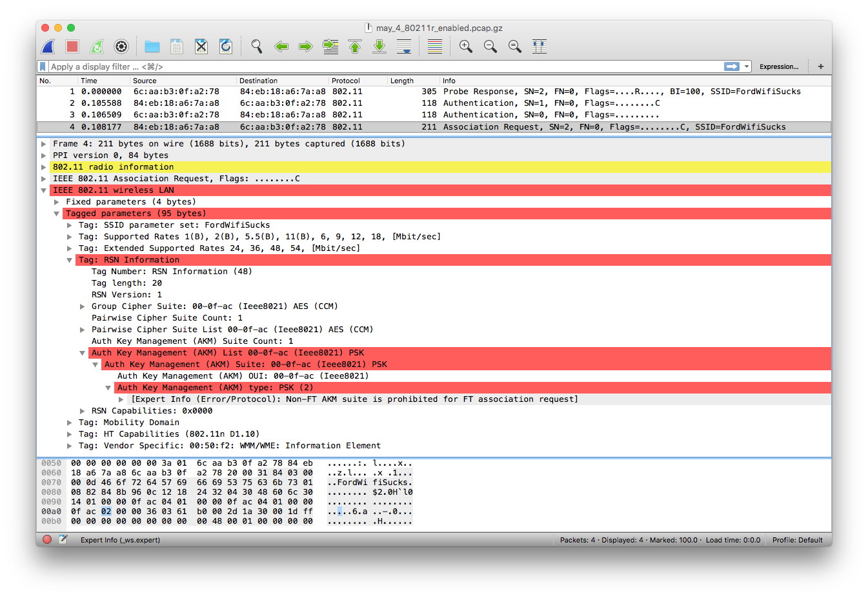Open the display filter history dropdown arrow

tap(747, 66)
